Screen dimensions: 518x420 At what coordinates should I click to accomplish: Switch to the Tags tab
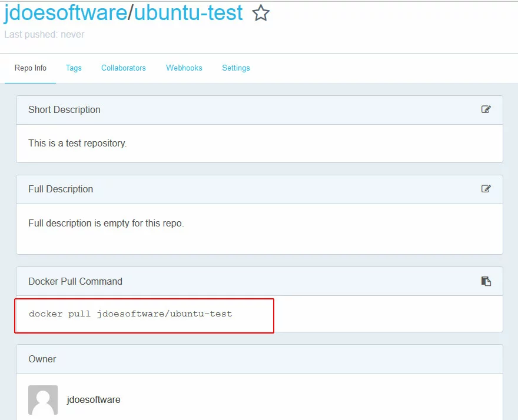74,68
